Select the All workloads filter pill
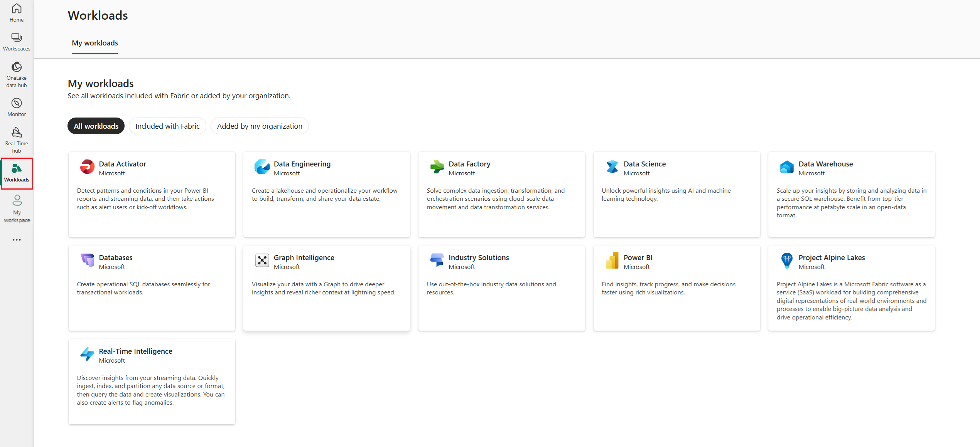Screen dimensions: 980x447 coord(96,126)
